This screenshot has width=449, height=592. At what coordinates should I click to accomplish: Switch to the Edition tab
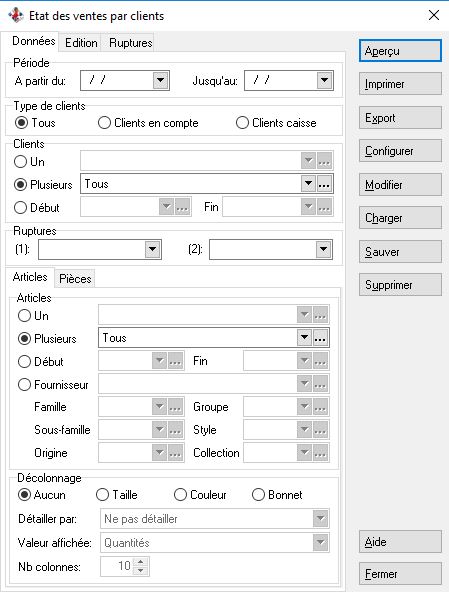81,43
